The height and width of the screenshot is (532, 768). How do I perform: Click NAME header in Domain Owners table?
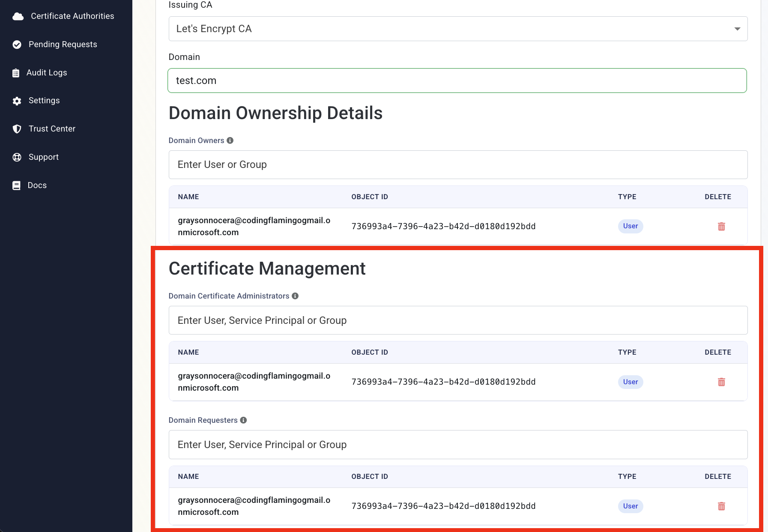[x=188, y=197]
